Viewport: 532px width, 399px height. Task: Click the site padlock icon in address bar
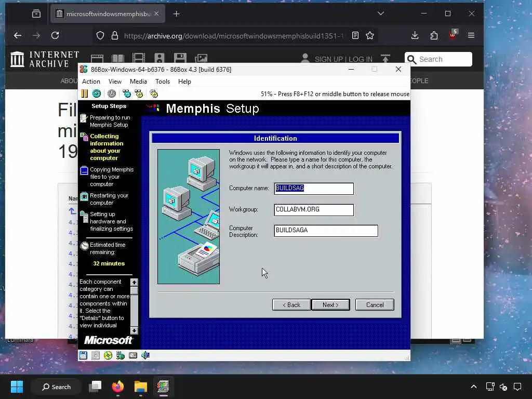pyautogui.click(x=115, y=35)
